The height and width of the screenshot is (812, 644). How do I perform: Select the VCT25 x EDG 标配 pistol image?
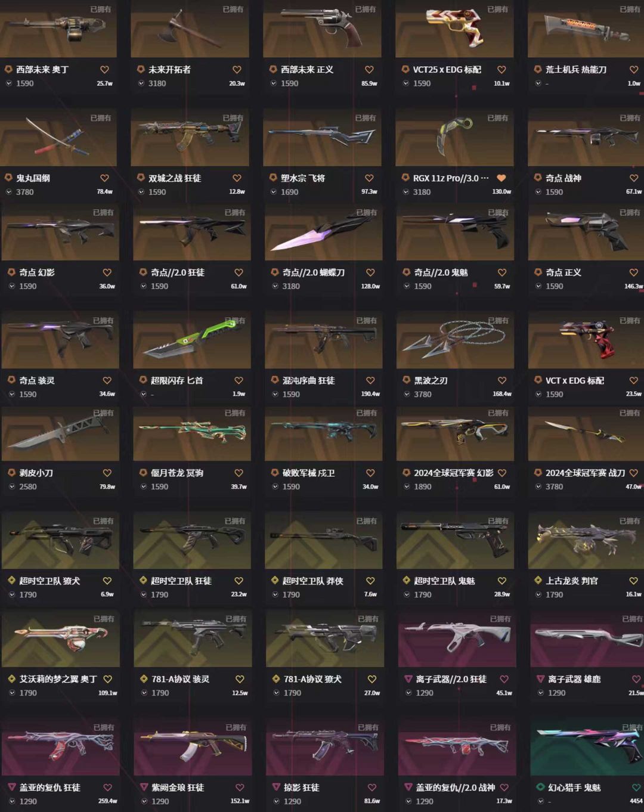[x=454, y=29]
